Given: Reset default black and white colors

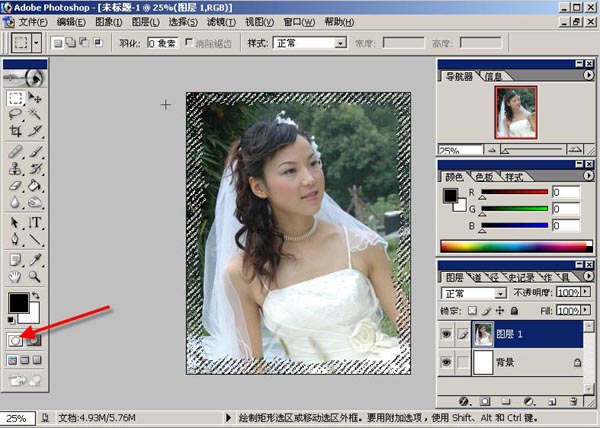Looking at the screenshot, I should point(11,320).
